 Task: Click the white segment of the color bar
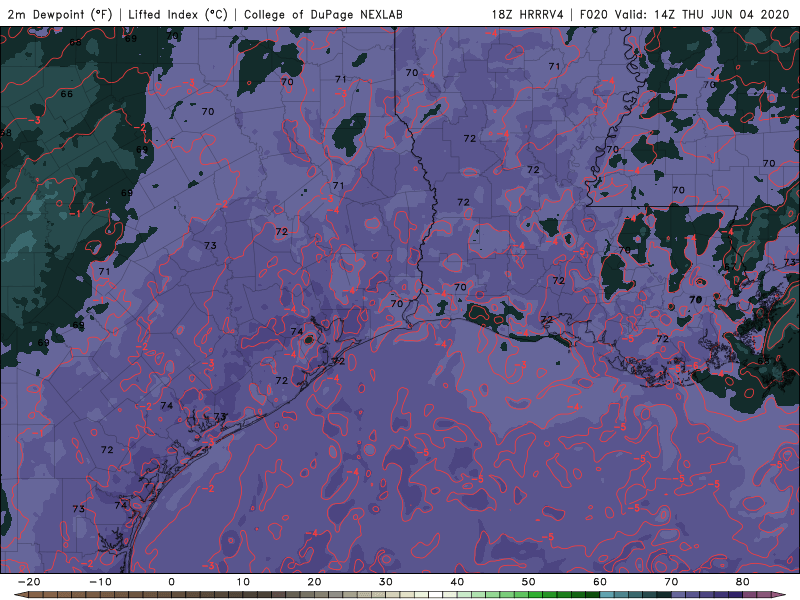tap(436, 595)
